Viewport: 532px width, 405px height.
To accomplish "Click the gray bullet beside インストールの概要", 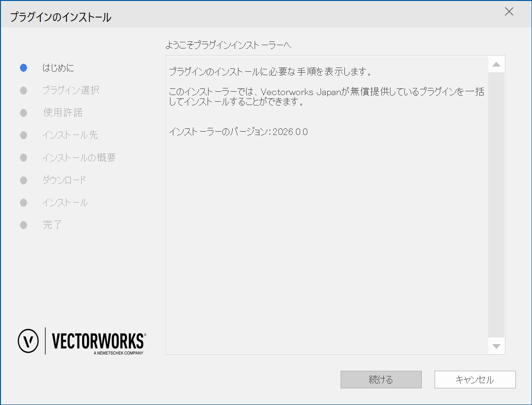I will pyautogui.click(x=23, y=158).
